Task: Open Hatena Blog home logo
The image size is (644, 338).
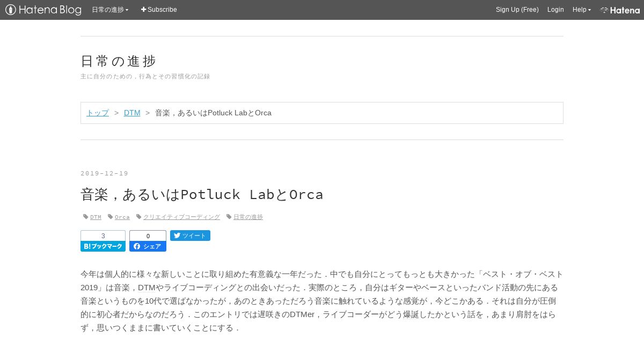Action: pos(43,10)
